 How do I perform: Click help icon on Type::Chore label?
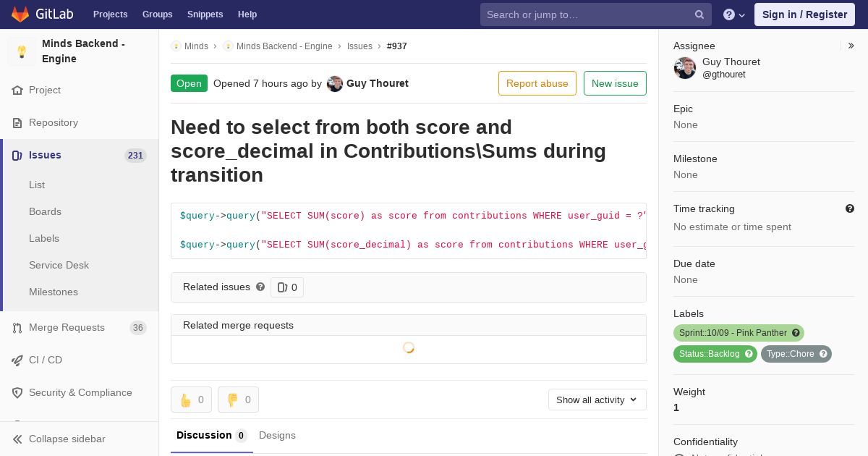pos(823,354)
